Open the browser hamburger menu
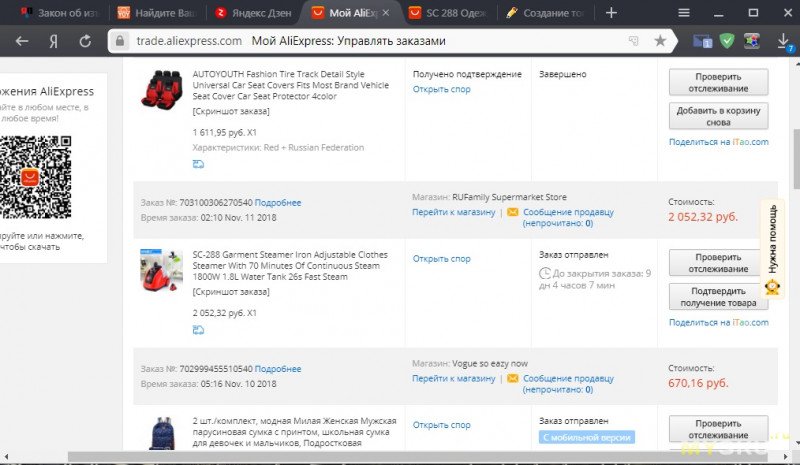800x465 pixels. [x=684, y=13]
